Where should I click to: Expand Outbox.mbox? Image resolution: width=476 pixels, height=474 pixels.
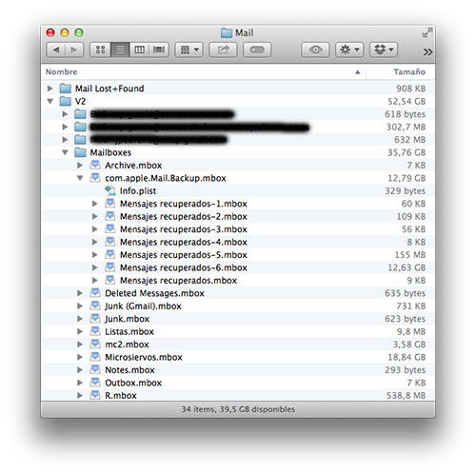point(80,383)
